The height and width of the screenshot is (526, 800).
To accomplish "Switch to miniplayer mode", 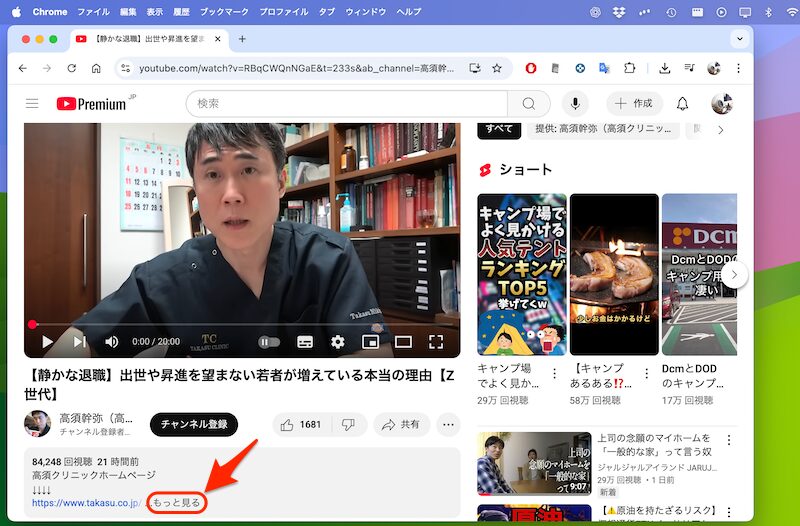I will 370,342.
